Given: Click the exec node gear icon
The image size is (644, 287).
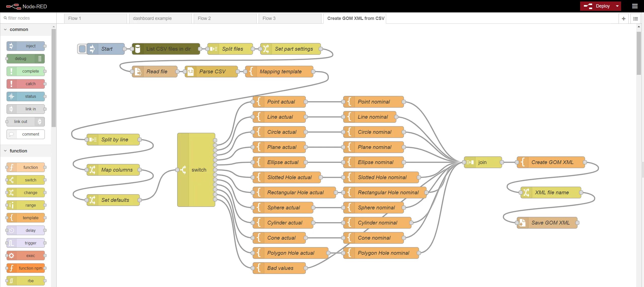Looking at the screenshot, I should click(x=12, y=256).
